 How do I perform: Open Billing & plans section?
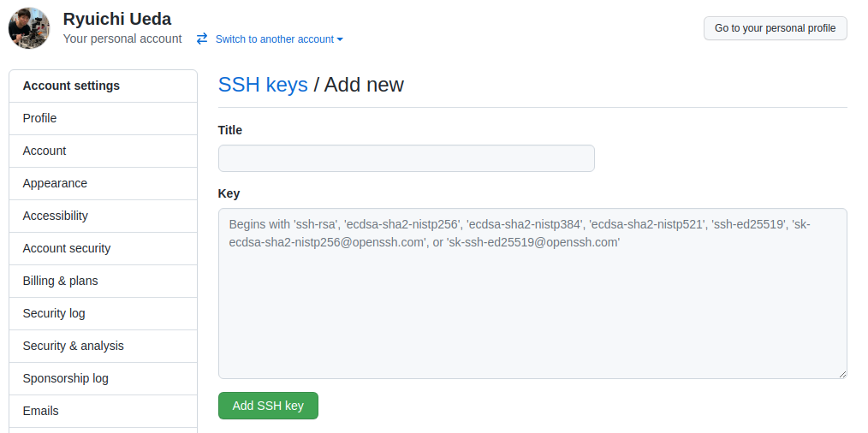coord(61,281)
